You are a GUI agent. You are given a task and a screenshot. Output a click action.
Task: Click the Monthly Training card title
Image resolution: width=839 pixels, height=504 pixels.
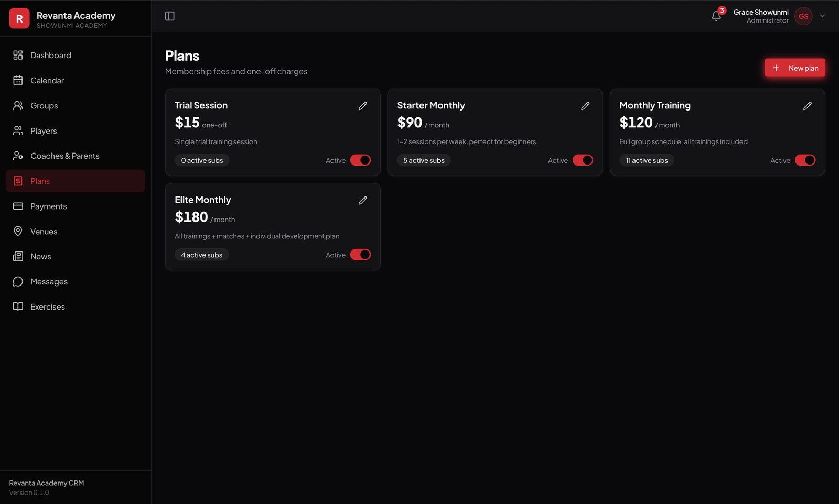coord(655,105)
